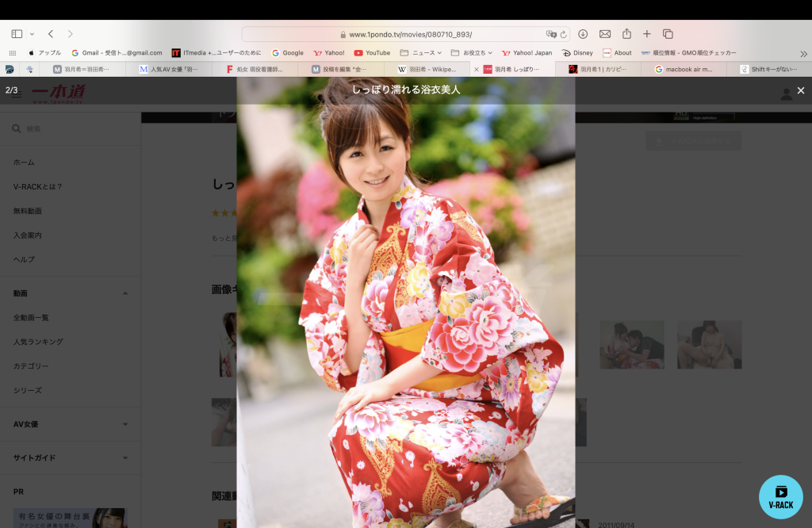The image size is (812, 528).
Task: Close the image lightbox with X
Action: click(x=801, y=91)
